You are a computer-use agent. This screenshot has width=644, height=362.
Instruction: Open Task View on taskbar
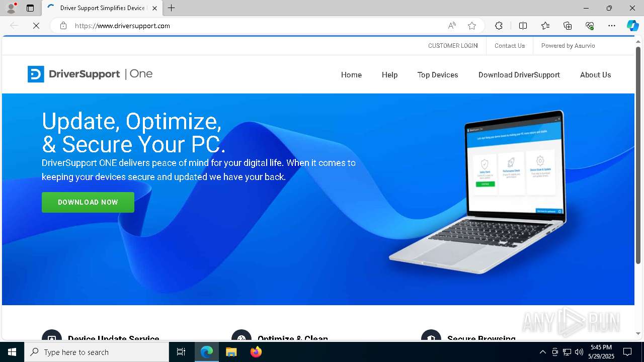(x=181, y=352)
